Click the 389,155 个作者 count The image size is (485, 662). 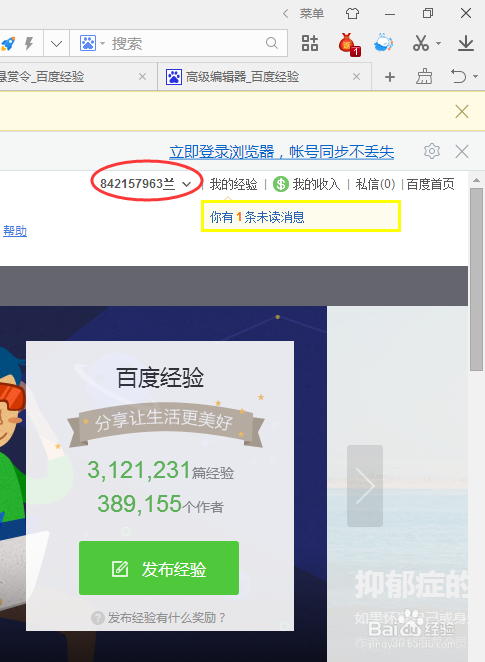[160, 504]
